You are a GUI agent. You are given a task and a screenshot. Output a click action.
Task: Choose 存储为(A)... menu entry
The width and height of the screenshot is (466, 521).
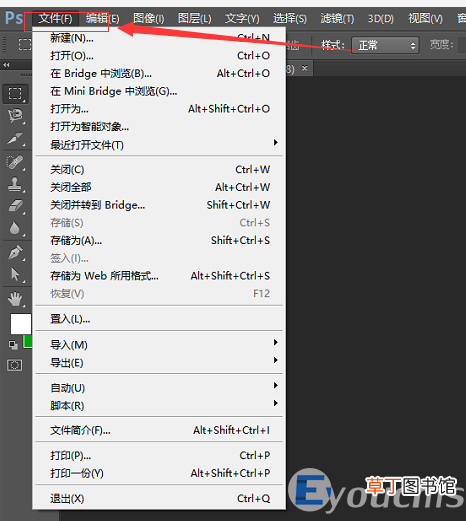tap(159, 240)
